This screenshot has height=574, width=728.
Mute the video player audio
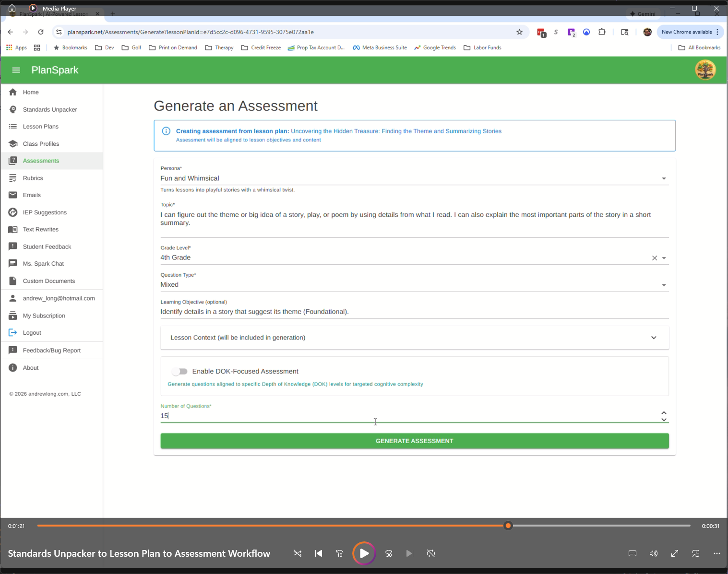(653, 553)
